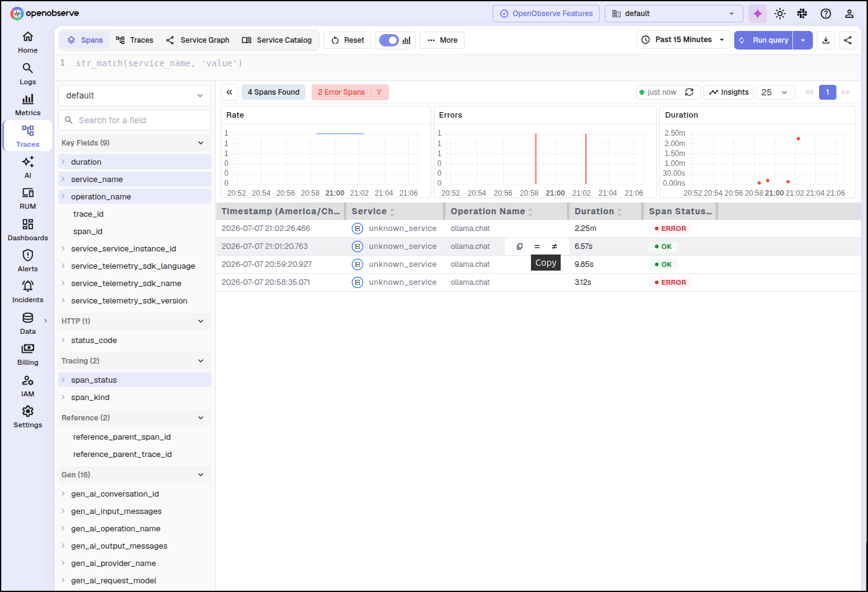Click the not-equals filter icon in hovered row
This screenshot has height=592, width=868.
555,246
